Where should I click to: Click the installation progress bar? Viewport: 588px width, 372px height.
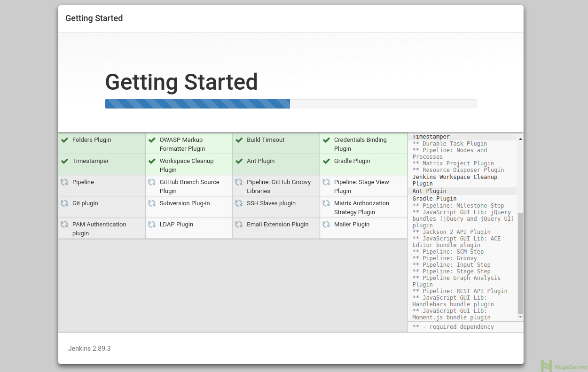tap(291, 104)
